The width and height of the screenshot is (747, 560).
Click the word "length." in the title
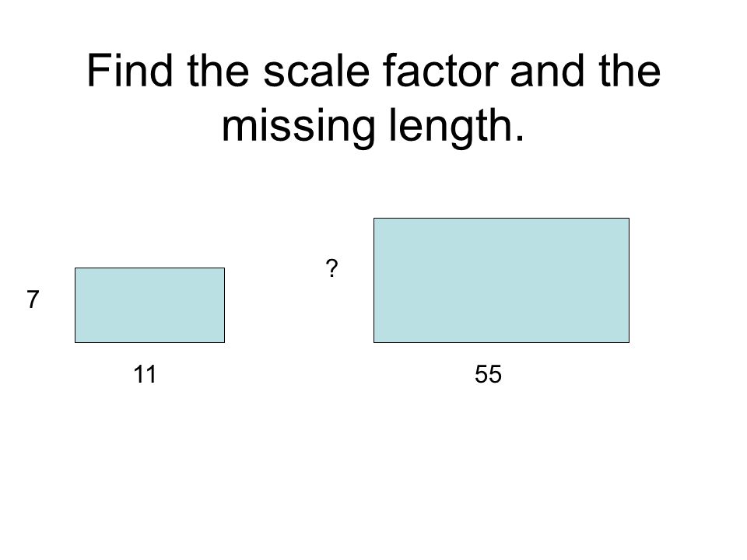(x=457, y=124)
